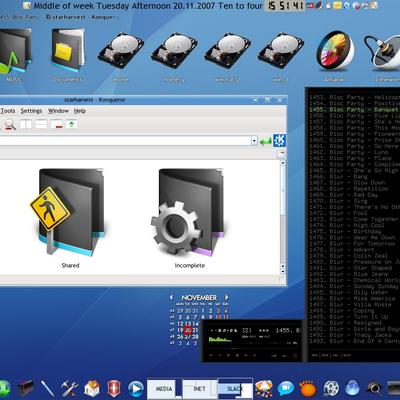Click the Konqueror vertical scrollbar up arrow

(283, 163)
